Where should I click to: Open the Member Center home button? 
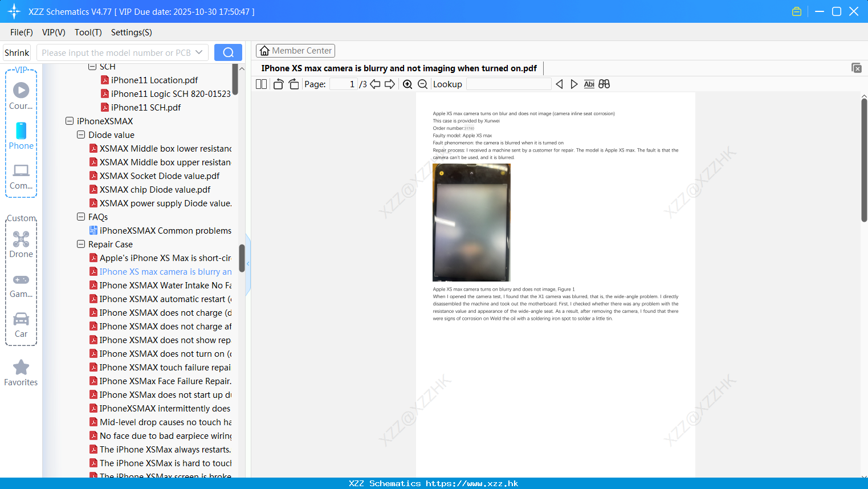point(295,51)
